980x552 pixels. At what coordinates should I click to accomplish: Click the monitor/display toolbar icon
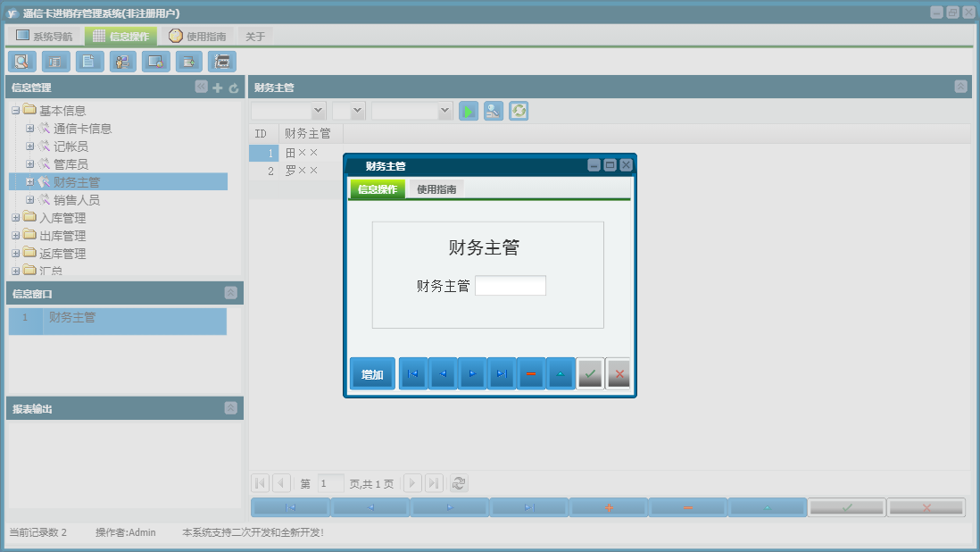155,61
